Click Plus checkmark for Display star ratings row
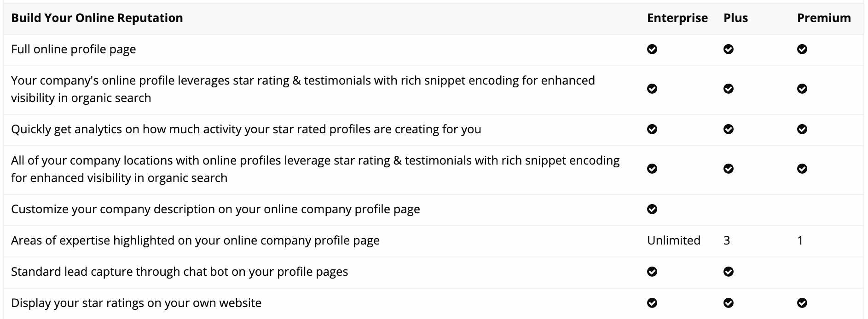This screenshot has height=319, width=868. (x=729, y=303)
